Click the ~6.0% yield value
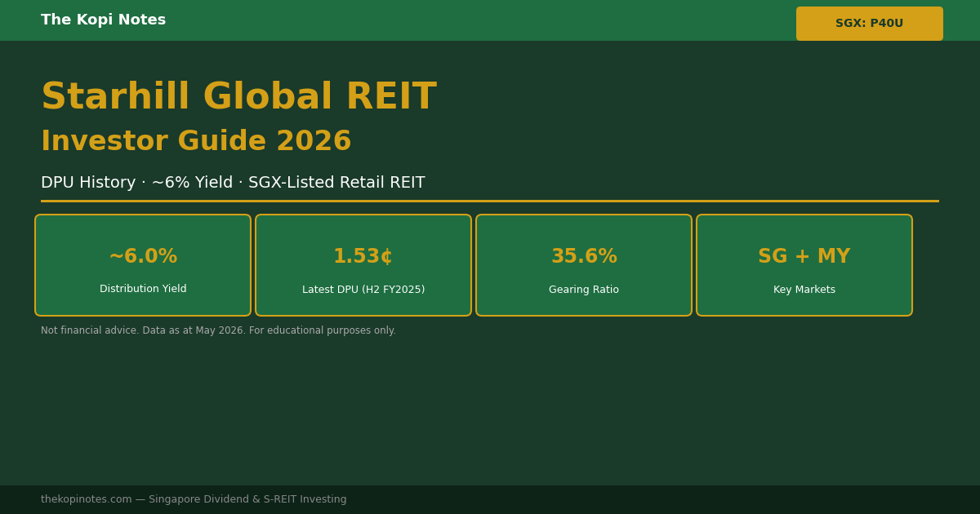980x514 pixels. [x=143, y=257]
